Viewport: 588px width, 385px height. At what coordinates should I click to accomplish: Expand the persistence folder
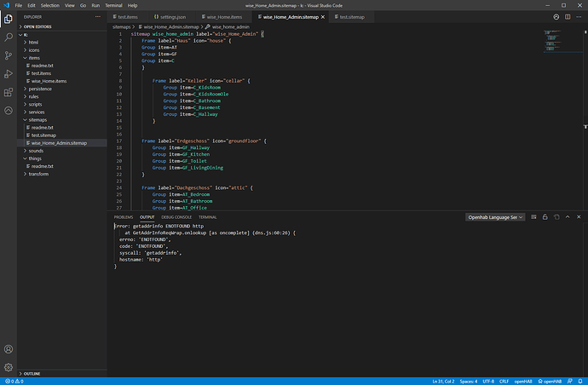tap(41, 88)
